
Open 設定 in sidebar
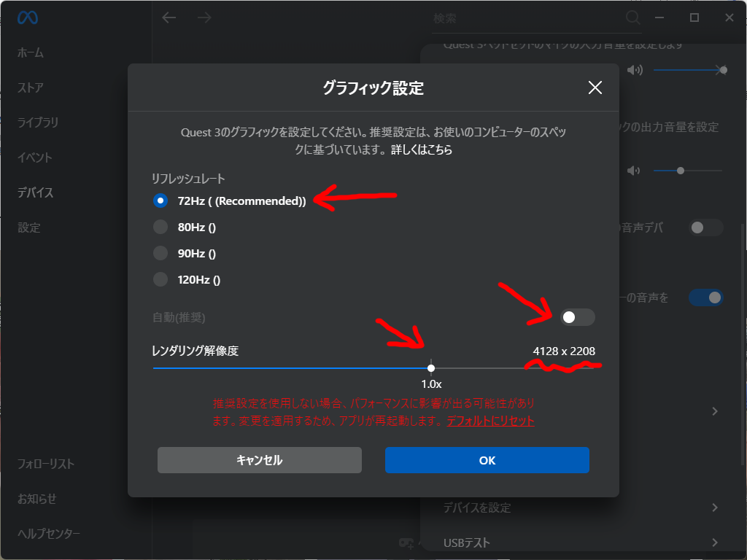[29, 227]
